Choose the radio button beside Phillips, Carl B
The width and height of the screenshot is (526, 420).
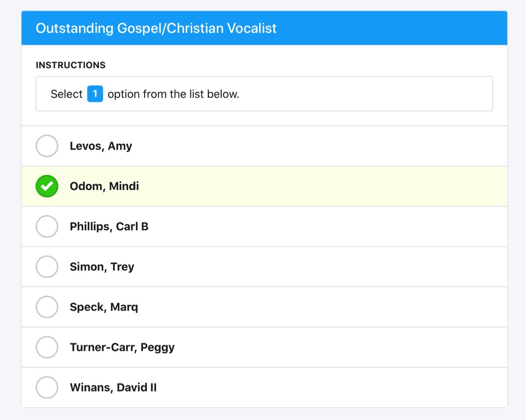pos(47,227)
